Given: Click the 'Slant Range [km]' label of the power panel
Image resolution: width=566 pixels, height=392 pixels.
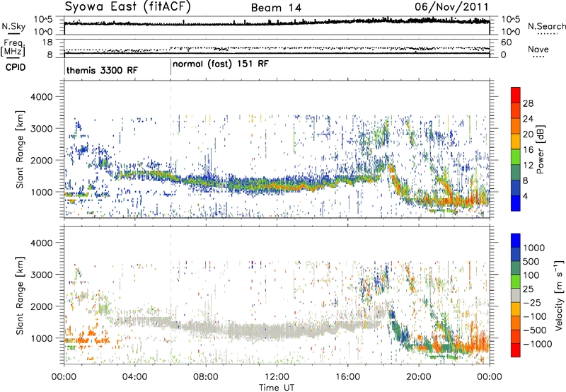Looking at the screenshot, I should pos(20,149).
